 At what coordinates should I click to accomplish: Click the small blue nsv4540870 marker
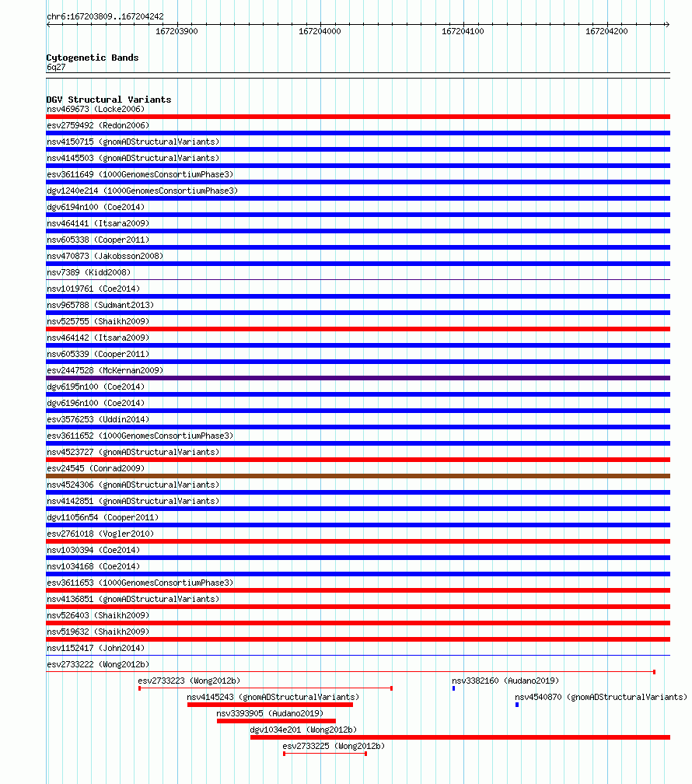pyautogui.click(x=517, y=705)
